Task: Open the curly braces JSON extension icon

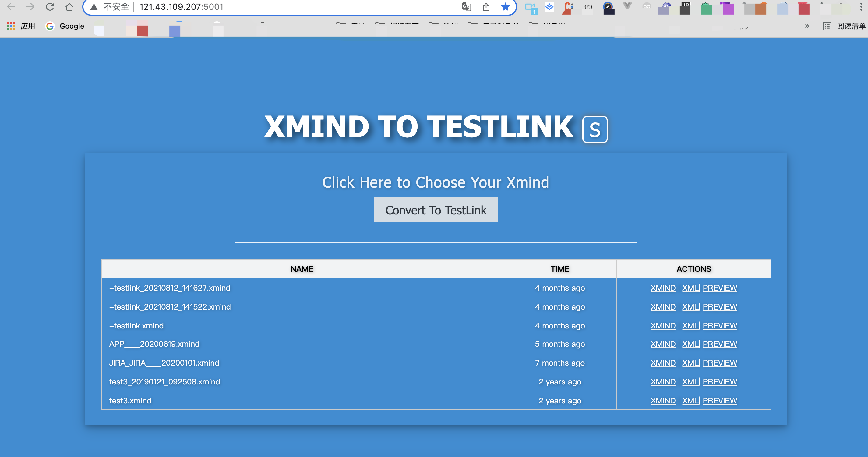Action: click(x=588, y=7)
